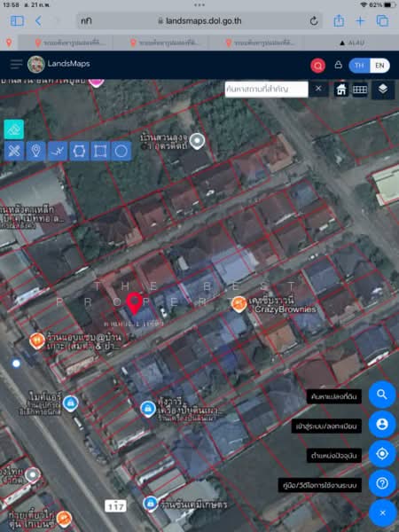Click the orange restaurant marker at left
The image size is (399, 532).
pyautogui.click(x=37, y=341)
